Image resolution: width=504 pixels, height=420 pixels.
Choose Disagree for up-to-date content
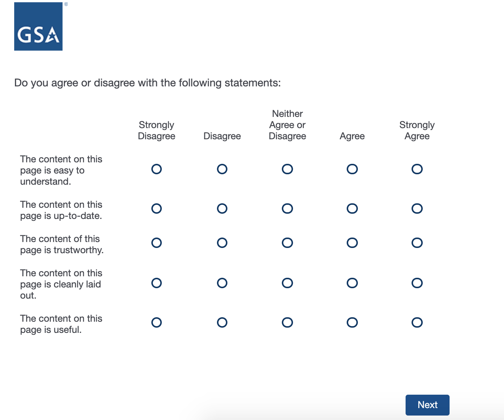click(222, 209)
